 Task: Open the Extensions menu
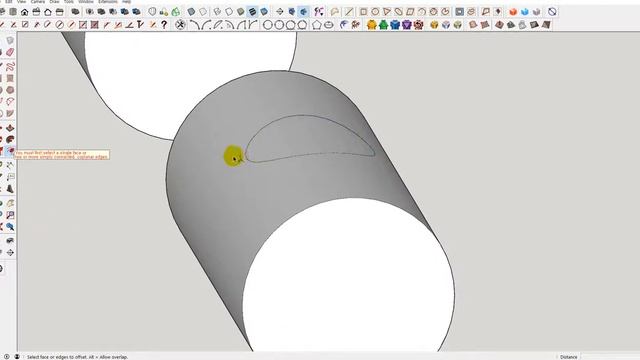[x=108, y=2]
